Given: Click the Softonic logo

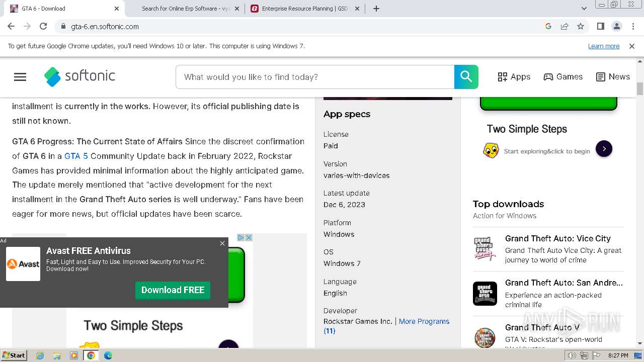Looking at the screenshot, I should pyautogui.click(x=79, y=76).
